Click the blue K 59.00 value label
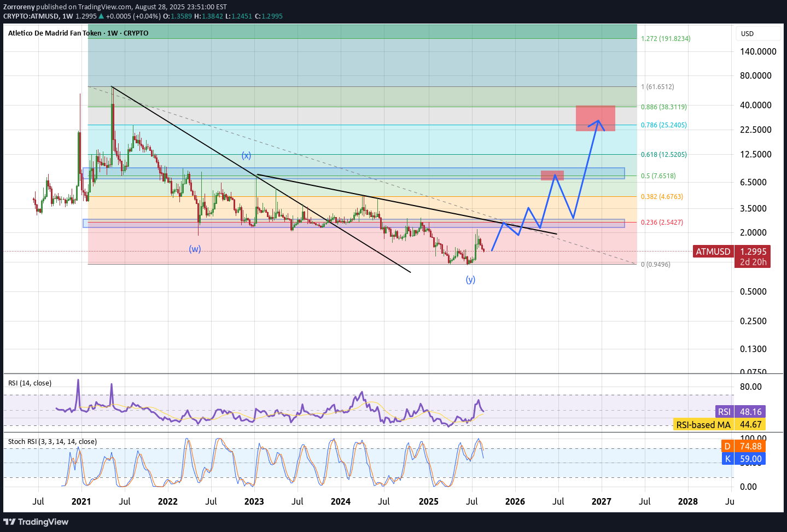 click(744, 459)
